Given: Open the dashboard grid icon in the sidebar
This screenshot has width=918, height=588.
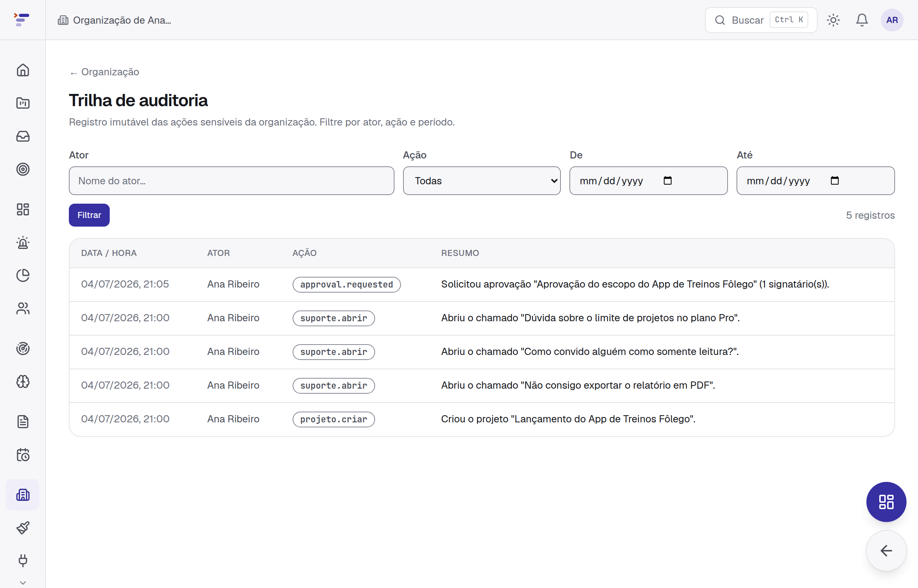Looking at the screenshot, I should click(23, 209).
